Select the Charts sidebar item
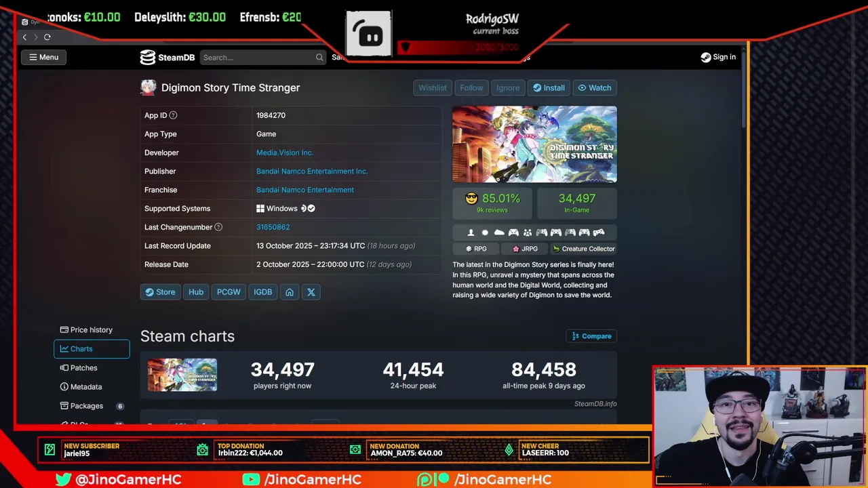This screenshot has height=488, width=868. 92,349
